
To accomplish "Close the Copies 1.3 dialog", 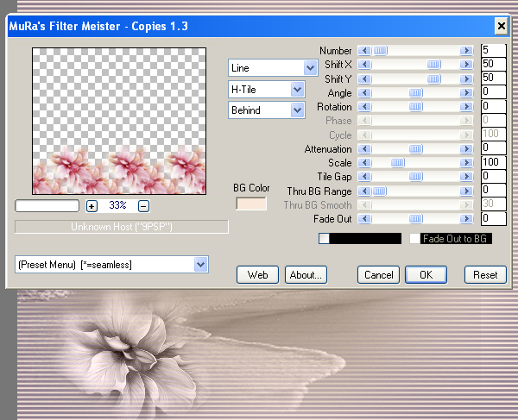I will click(x=501, y=26).
